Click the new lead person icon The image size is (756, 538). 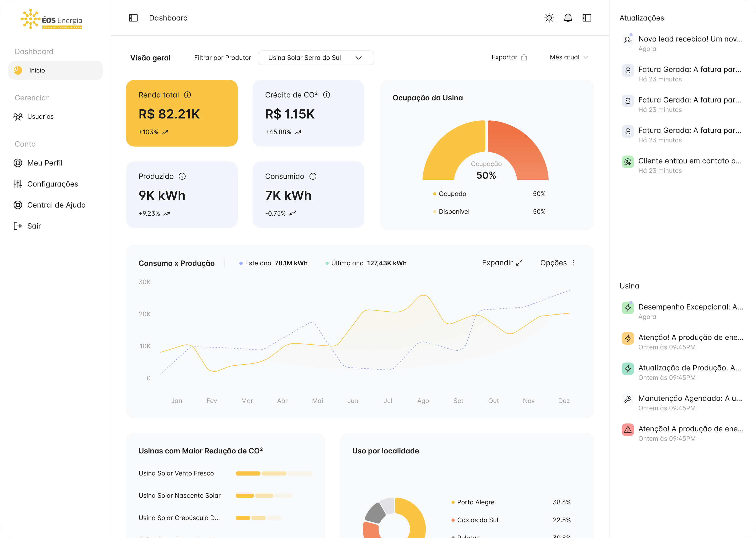(x=628, y=40)
